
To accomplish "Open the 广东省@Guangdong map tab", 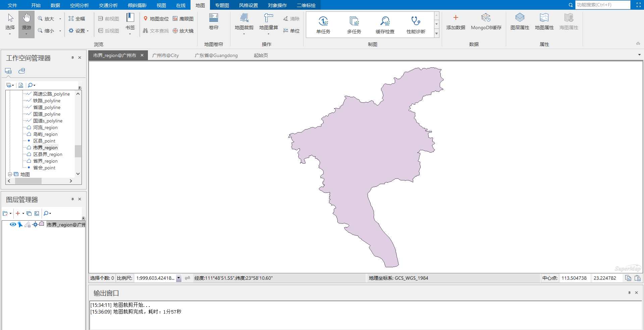I will (x=216, y=55).
